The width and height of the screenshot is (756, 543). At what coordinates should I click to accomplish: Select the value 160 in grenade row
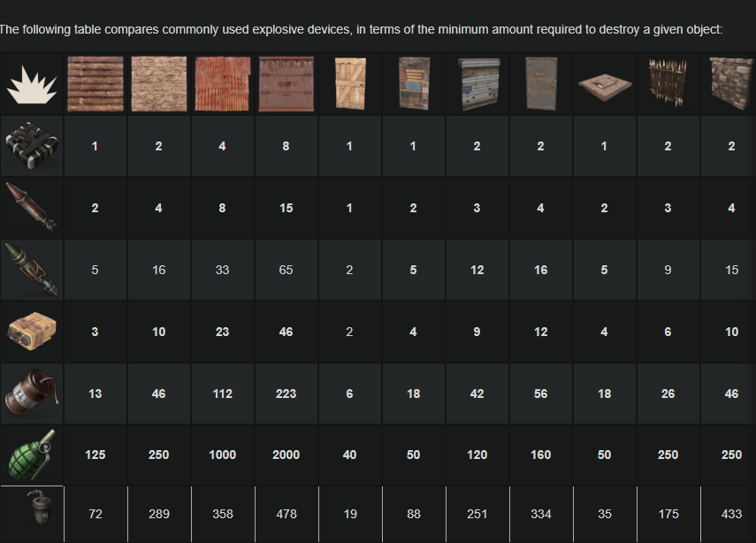pyautogui.click(x=540, y=455)
